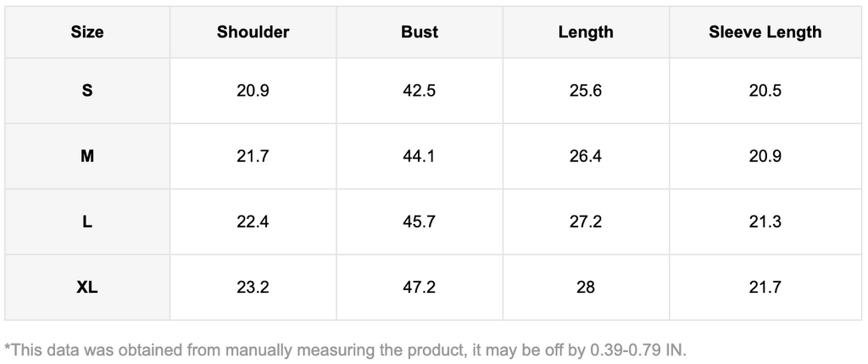Click sleeve length value 21.7 for XL

pos(765,288)
